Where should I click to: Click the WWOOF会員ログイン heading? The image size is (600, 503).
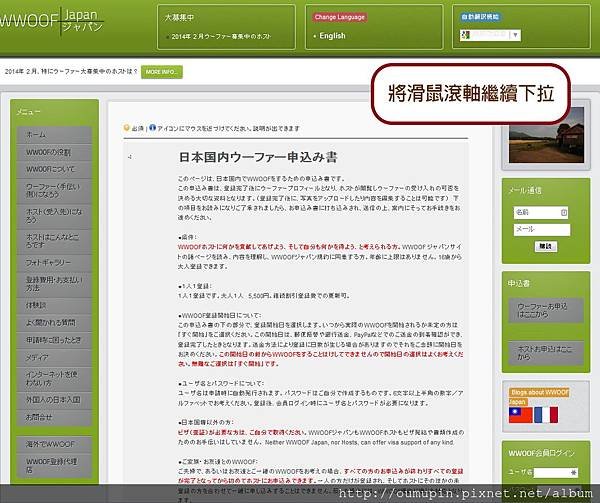click(541, 453)
